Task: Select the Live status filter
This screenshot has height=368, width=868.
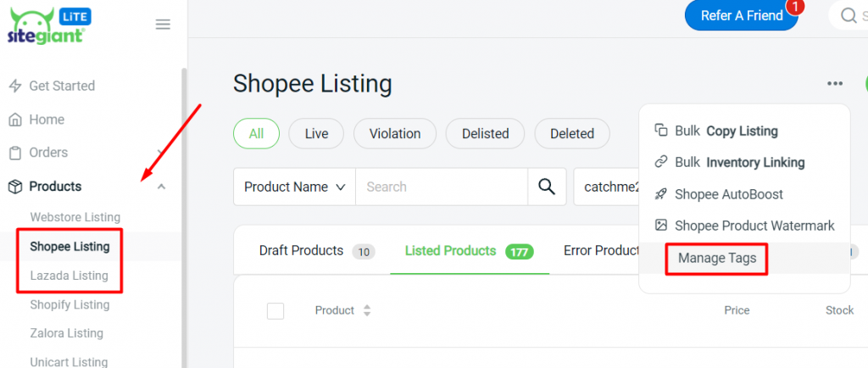Action: click(x=316, y=133)
